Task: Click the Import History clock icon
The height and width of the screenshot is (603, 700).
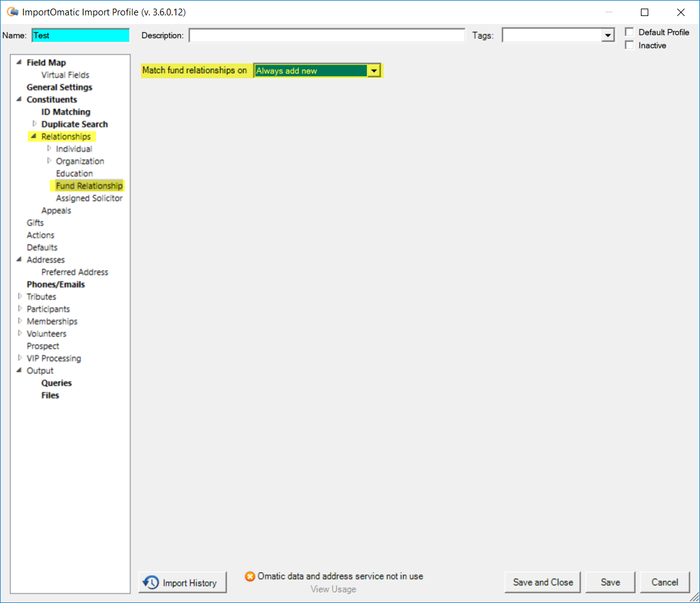Action: pos(151,583)
